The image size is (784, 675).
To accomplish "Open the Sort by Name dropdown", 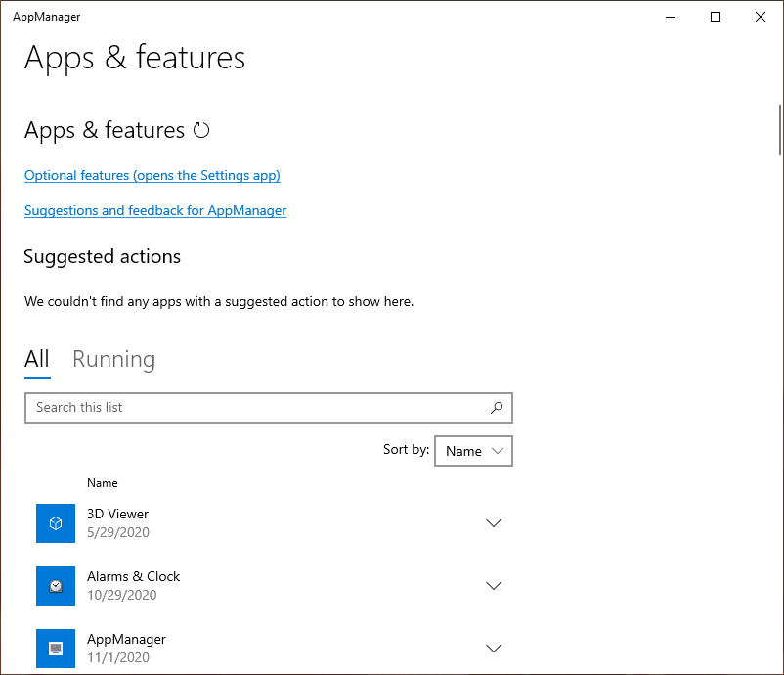I will (x=473, y=451).
